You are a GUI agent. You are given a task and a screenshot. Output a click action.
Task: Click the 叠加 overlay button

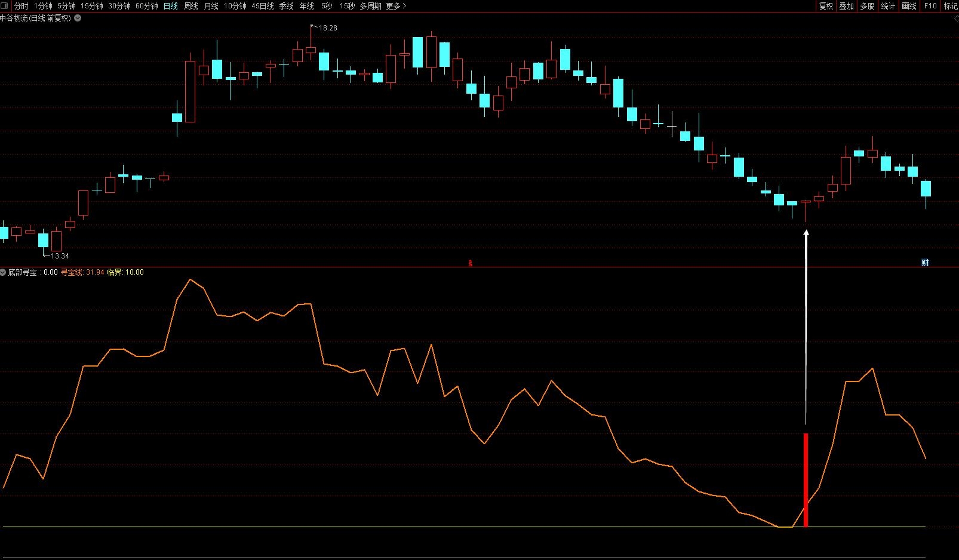pos(846,6)
